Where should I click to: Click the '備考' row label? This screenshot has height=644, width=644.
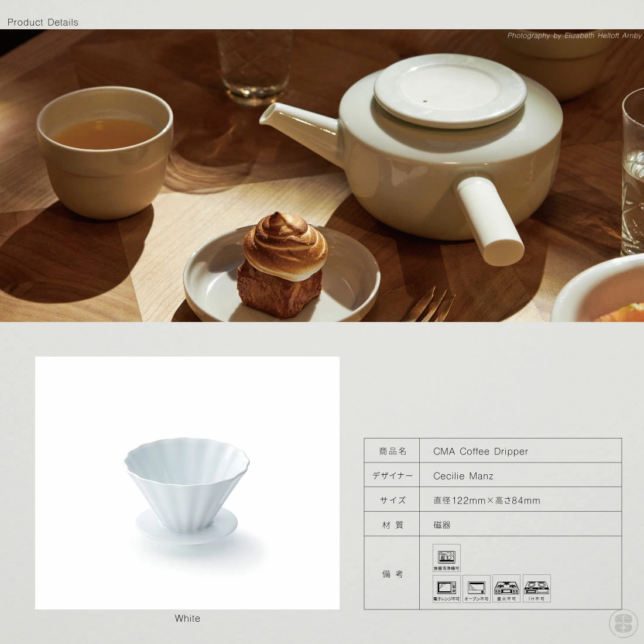pos(393,574)
